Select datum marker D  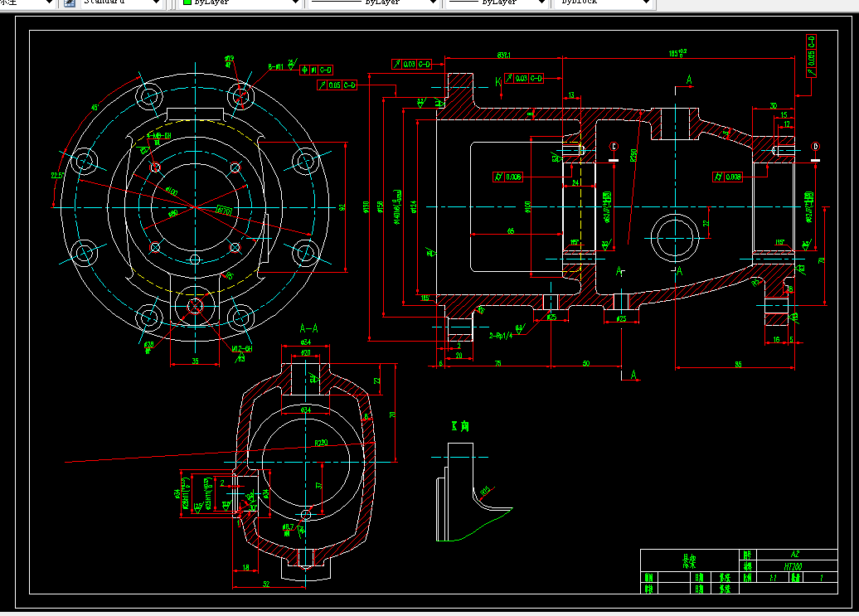pyautogui.click(x=815, y=147)
